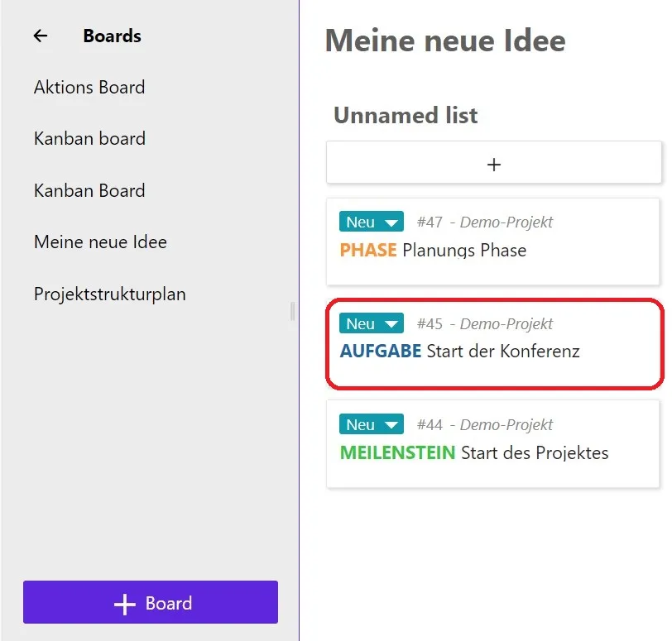Click the Meine neue Idee board heading
Viewport: 672px width, 641px height.
(444, 40)
